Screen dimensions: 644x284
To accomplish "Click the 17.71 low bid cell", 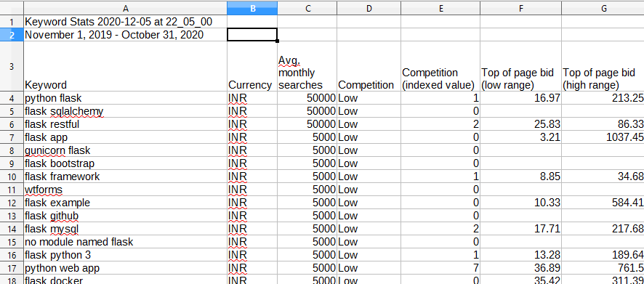I will 520,229.
